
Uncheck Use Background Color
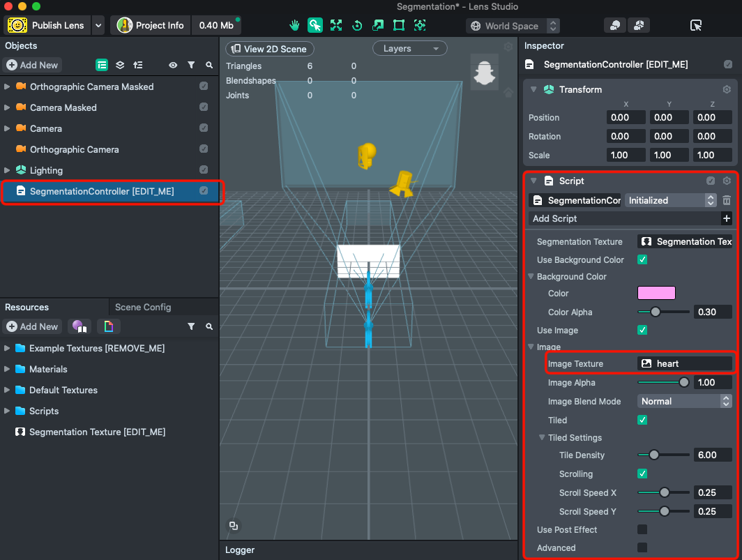[642, 259]
